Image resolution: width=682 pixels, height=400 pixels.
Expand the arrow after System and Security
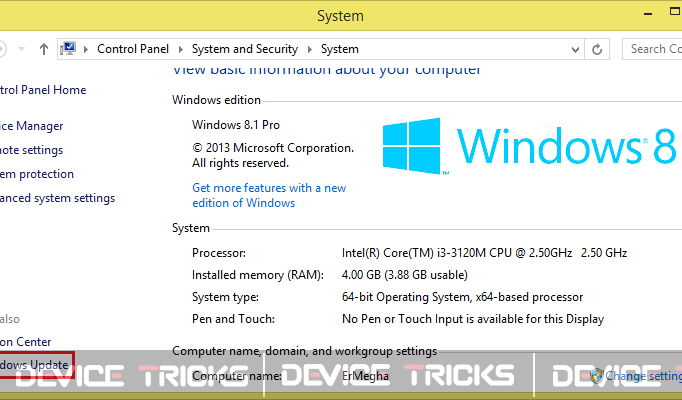pyautogui.click(x=310, y=49)
